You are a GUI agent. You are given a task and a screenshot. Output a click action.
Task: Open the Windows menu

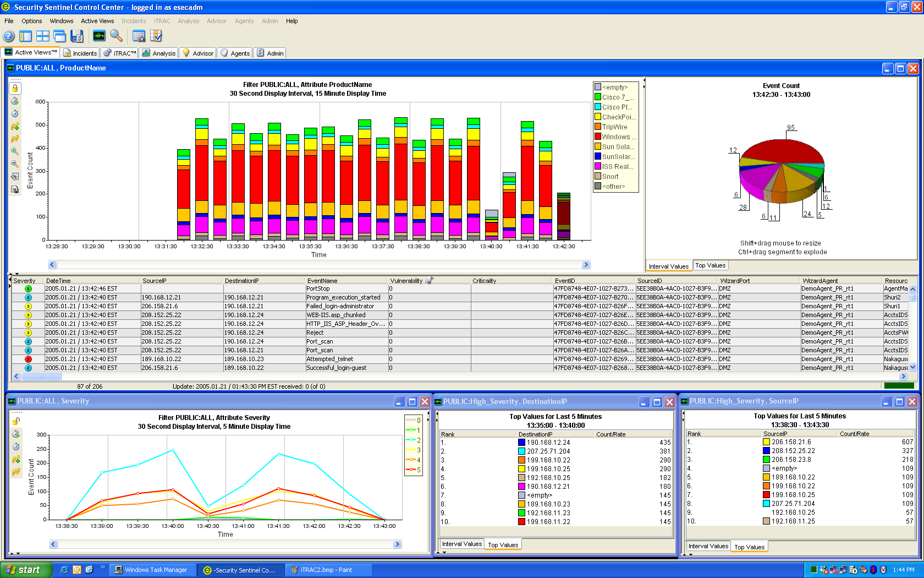click(x=62, y=21)
